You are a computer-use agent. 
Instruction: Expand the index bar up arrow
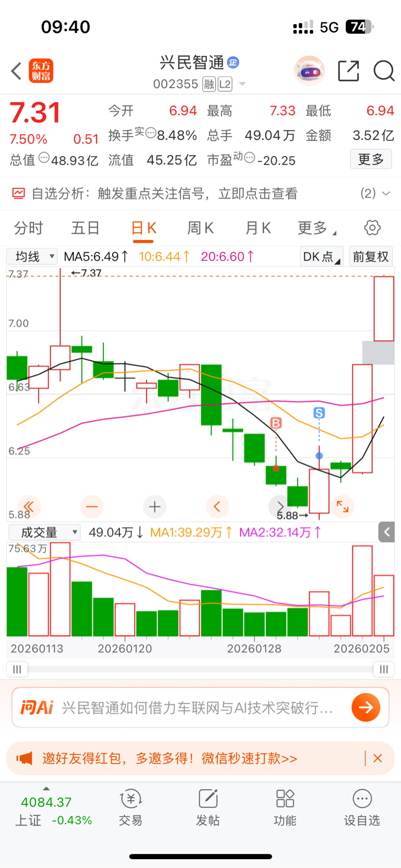[46, 788]
